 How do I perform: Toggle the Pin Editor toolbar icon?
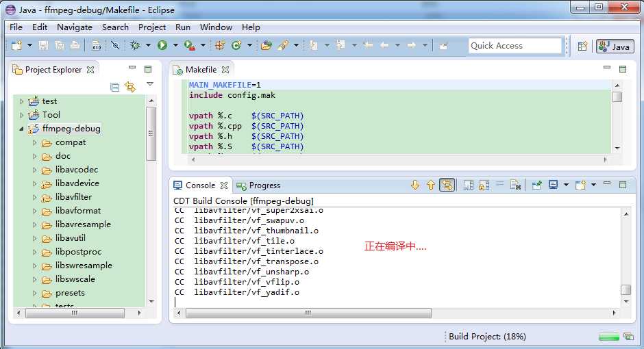[x=443, y=46]
